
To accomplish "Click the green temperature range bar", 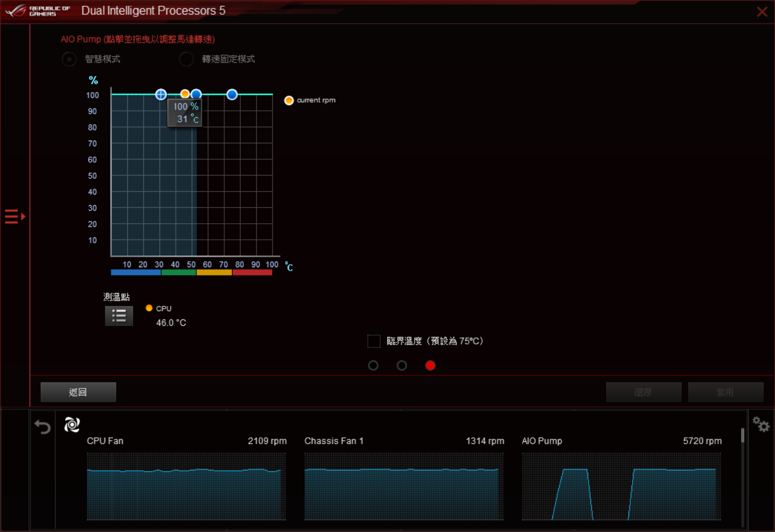I will (x=179, y=272).
